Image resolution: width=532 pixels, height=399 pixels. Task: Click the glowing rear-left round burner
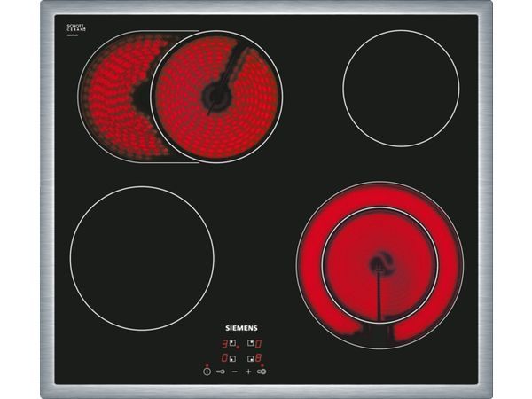click(217, 98)
